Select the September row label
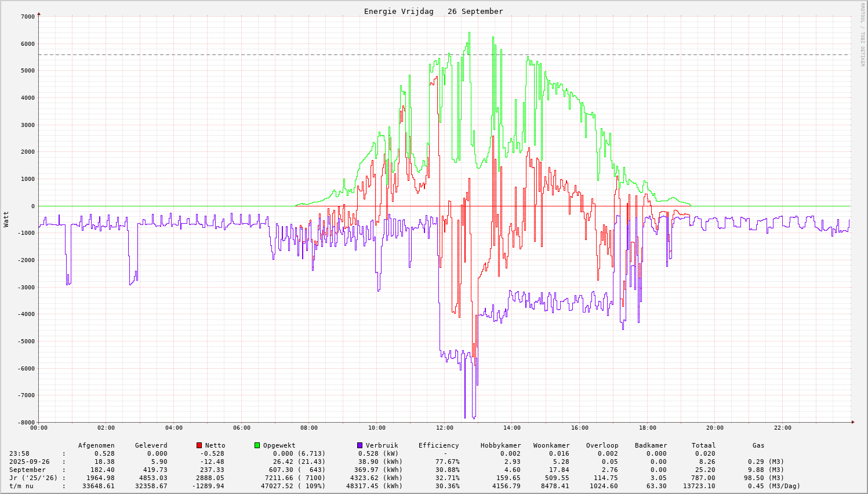The image size is (868, 494). (x=27, y=470)
